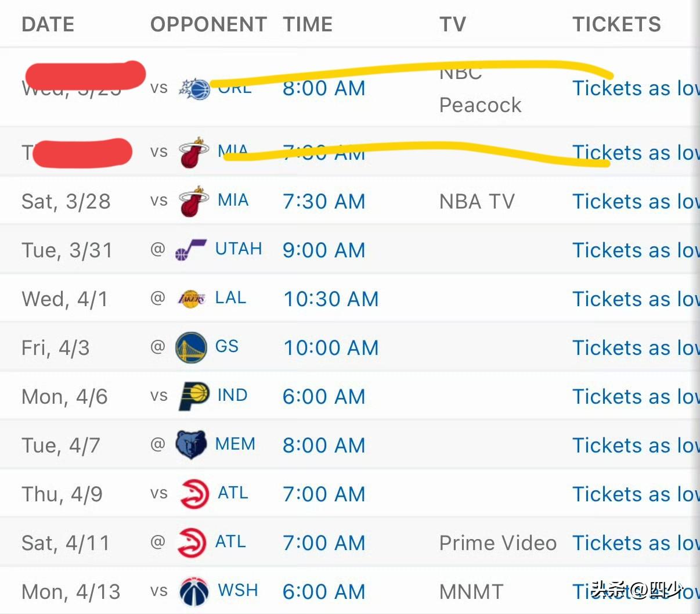Viewport: 700px width, 614px height.
Task: Click the Utah Jazz team logo
Action: [190, 250]
